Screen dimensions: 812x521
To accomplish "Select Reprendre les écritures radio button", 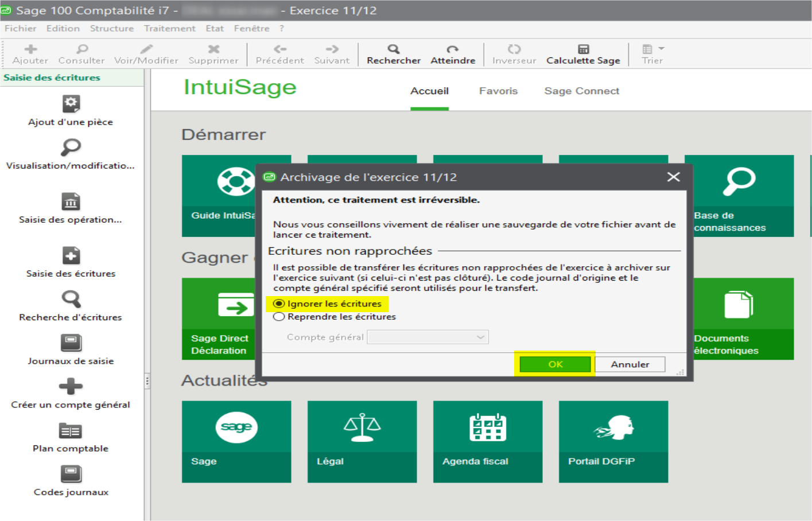I will point(279,317).
